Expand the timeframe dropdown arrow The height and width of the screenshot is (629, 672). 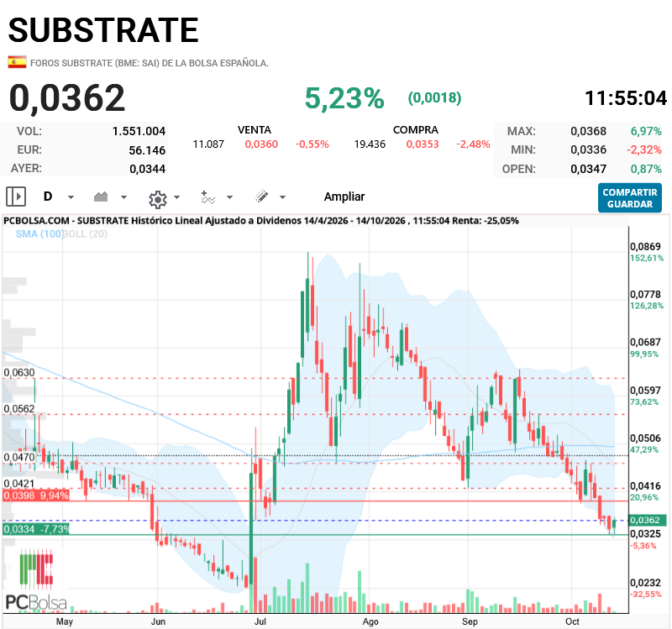(x=71, y=197)
